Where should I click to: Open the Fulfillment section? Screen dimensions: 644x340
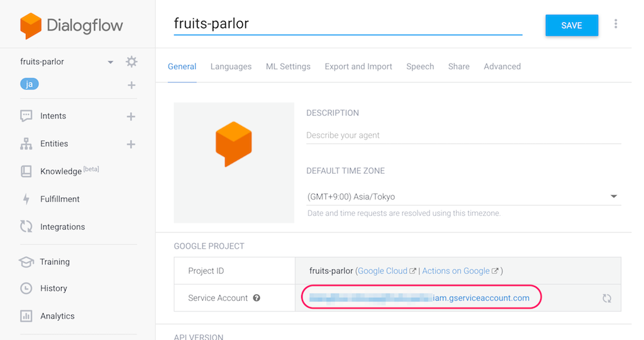point(60,199)
